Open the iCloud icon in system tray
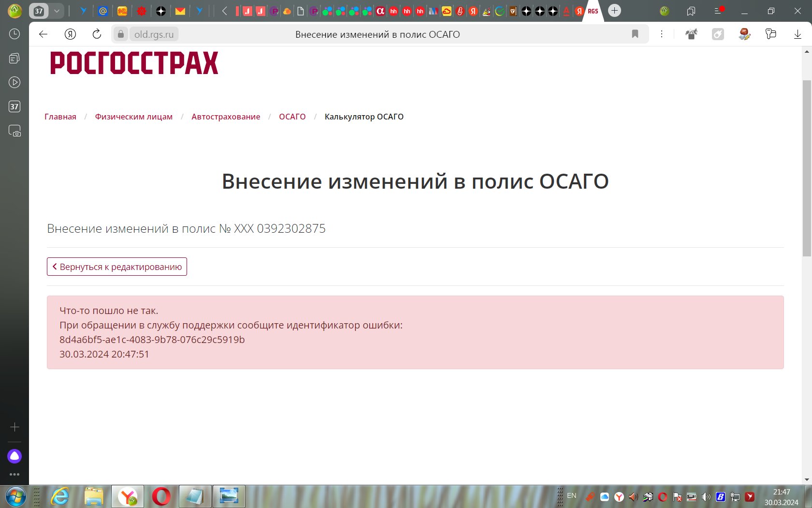The image size is (812, 508). [605, 497]
